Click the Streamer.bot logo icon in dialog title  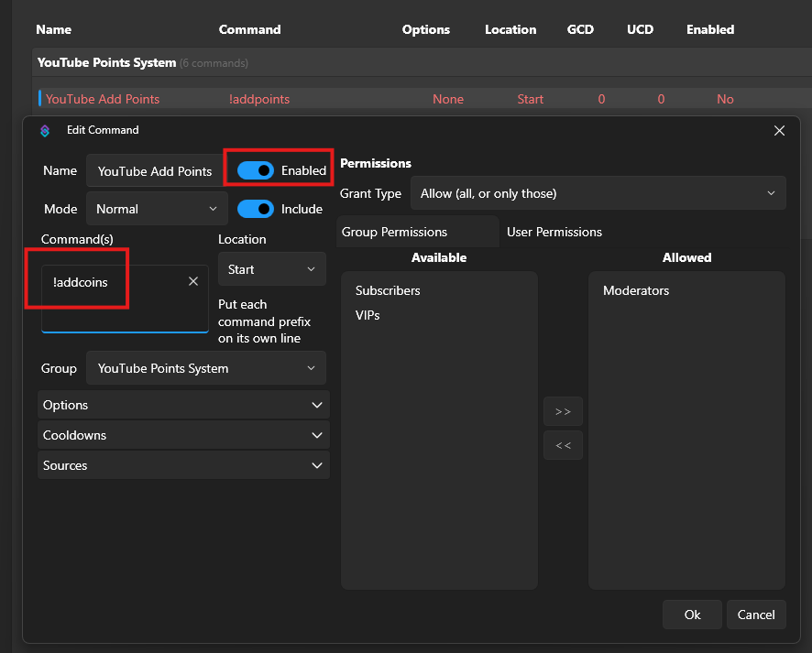pos(45,131)
